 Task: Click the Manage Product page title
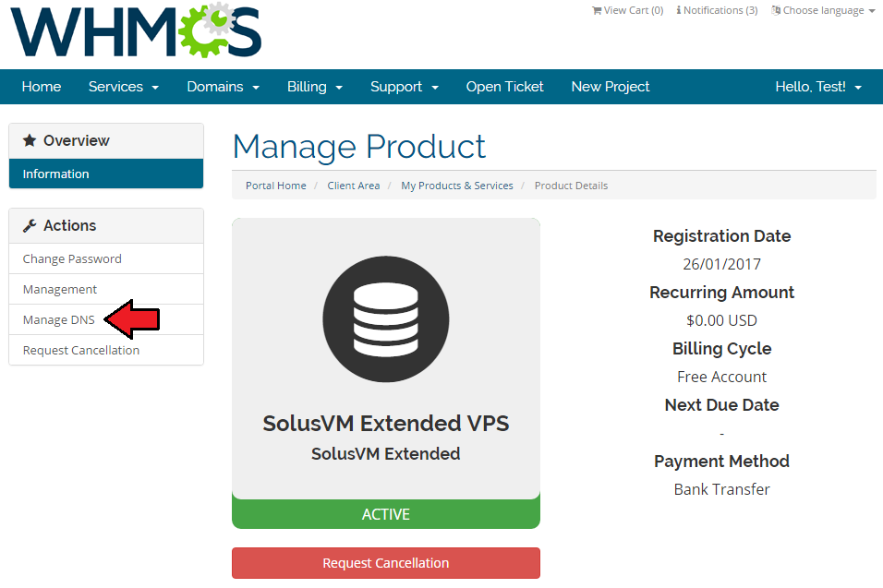[x=358, y=148]
